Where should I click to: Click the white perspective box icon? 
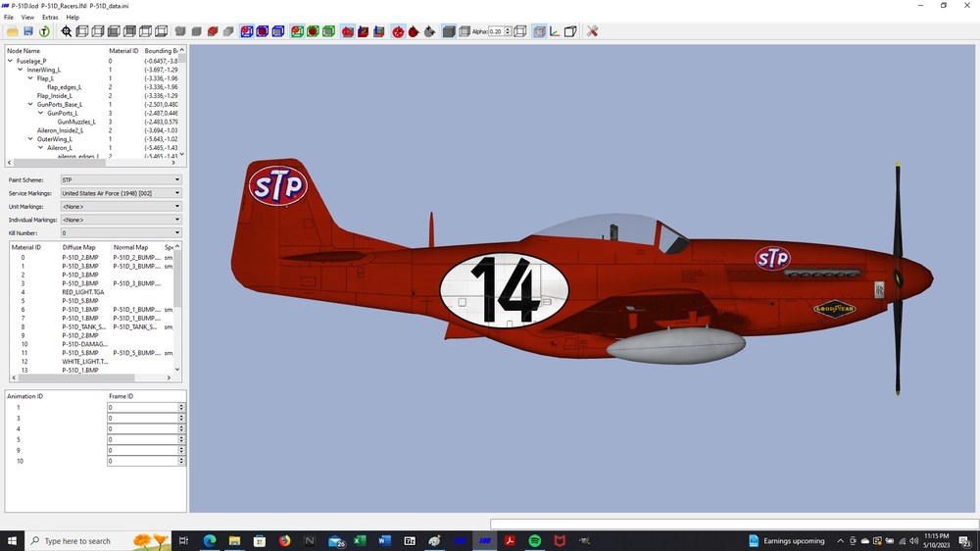coord(570,31)
